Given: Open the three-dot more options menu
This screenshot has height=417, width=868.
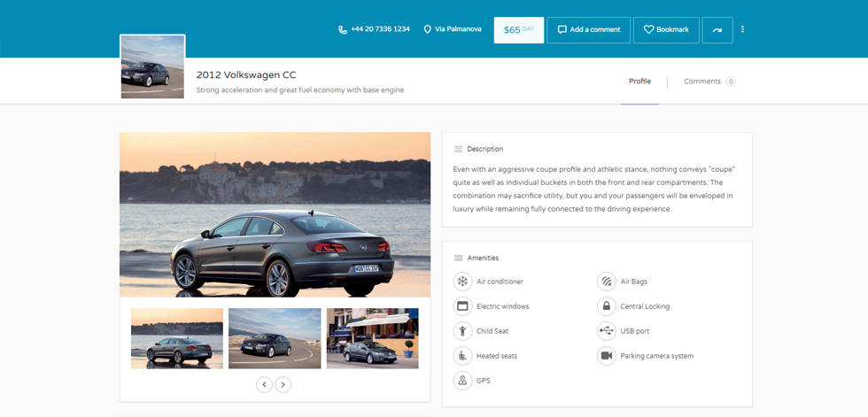Looking at the screenshot, I should [x=743, y=29].
